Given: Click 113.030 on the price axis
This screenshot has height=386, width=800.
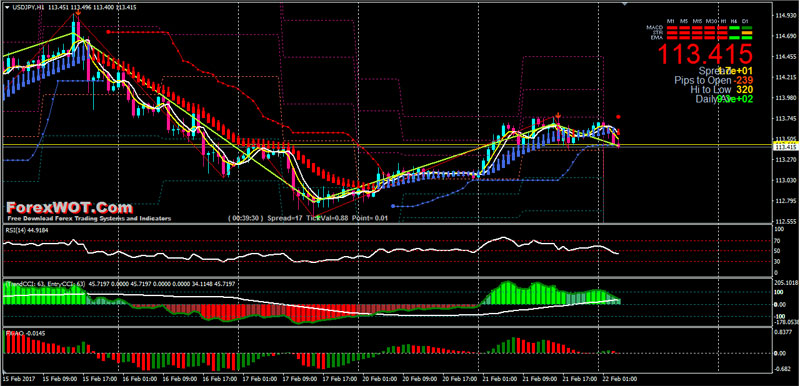Looking at the screenshot, I should (785, 180).
